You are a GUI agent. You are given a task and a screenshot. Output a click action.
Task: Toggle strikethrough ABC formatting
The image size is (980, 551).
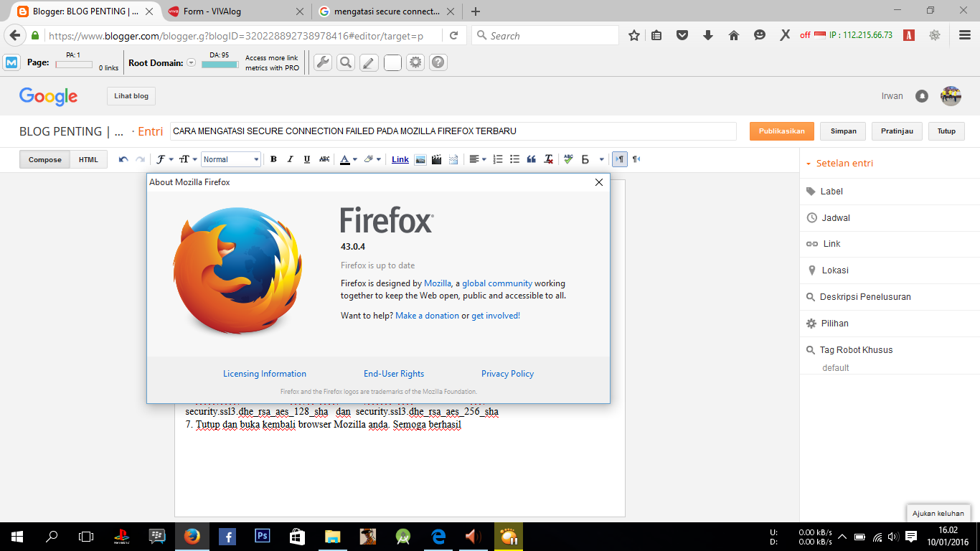(324, 159)
